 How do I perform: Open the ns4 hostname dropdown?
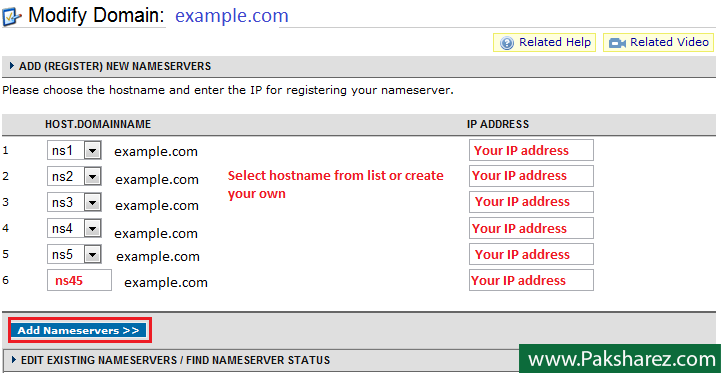tap(92, 228)
